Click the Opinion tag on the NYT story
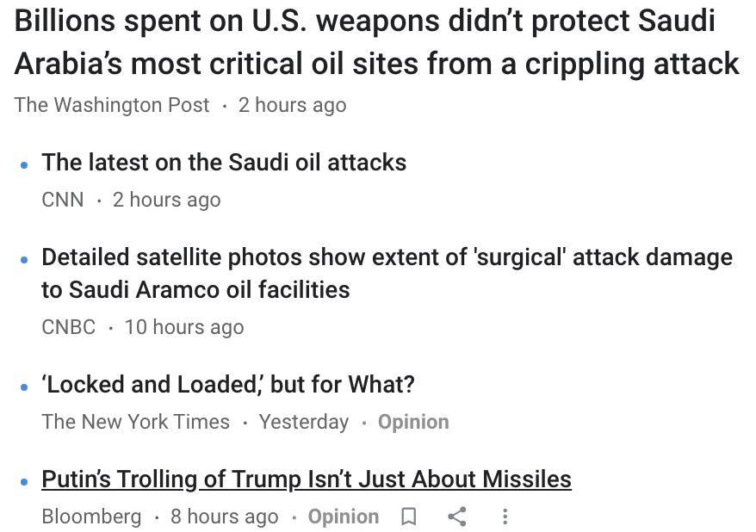This screenshot has width=756, height=532. (x=413, y=422)
